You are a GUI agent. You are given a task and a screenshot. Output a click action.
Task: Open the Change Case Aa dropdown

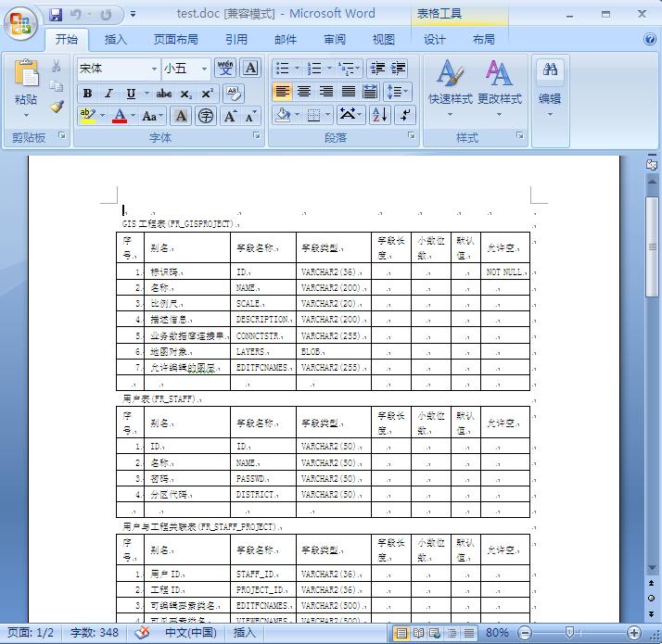[x=152, y=116]
